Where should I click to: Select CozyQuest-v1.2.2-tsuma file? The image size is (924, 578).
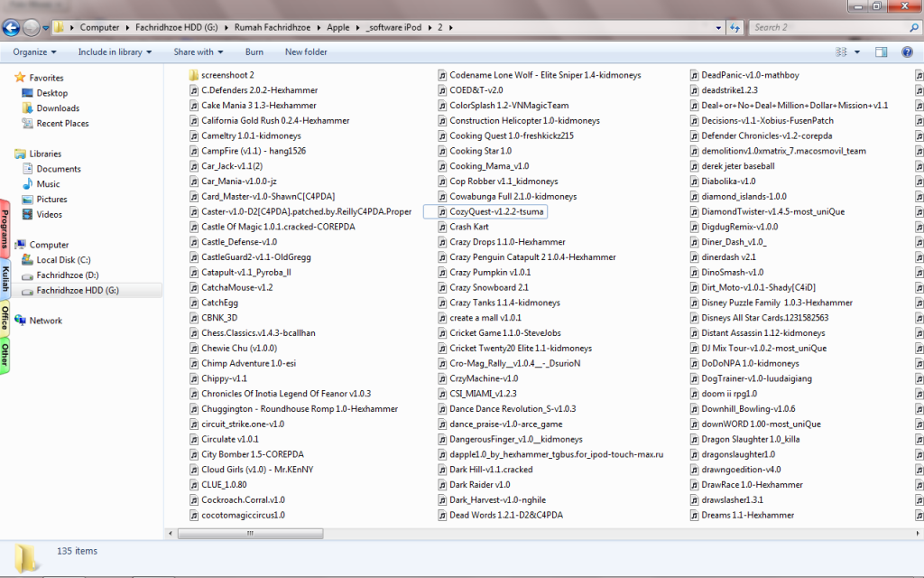pyautogui.click(x=485, y=211)
